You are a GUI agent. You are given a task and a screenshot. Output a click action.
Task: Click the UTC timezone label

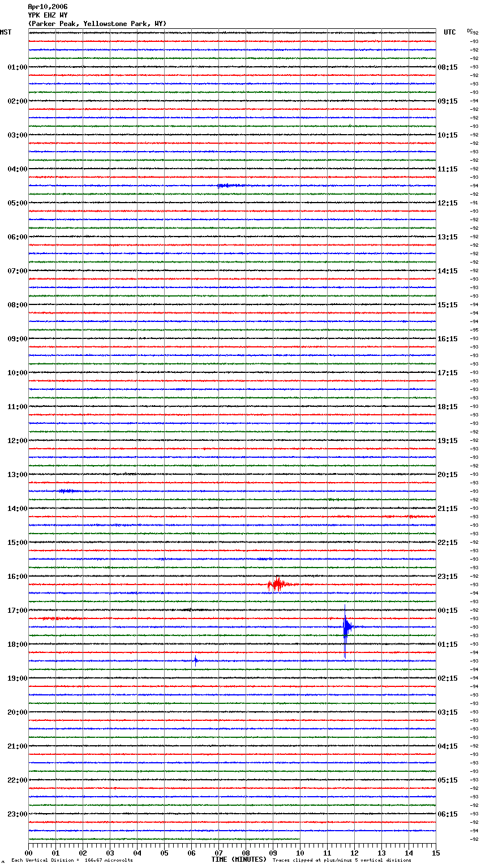tap(449, 32)
